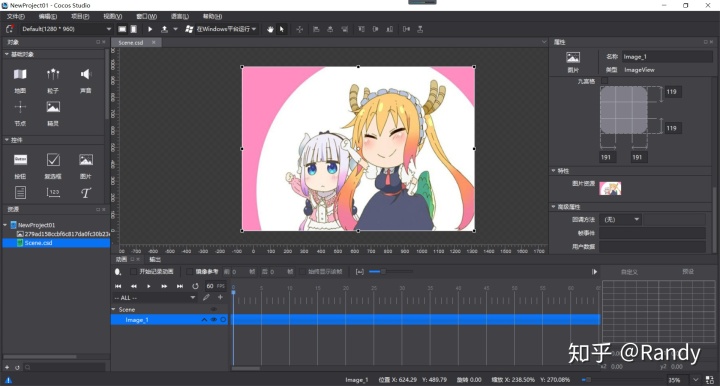Open the -- ALL -- animation dropdown
720x386 pixels.
(154, 297)
